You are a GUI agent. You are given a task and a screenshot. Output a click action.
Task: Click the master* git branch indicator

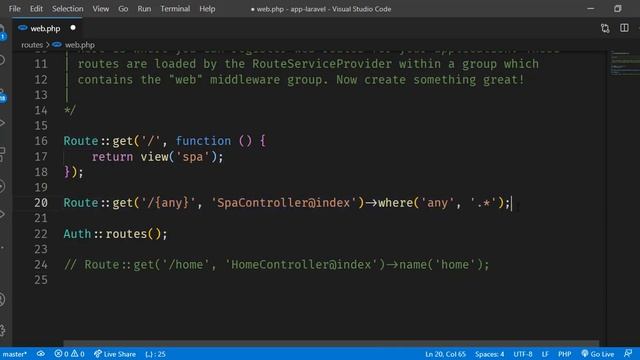pos(14,354)
